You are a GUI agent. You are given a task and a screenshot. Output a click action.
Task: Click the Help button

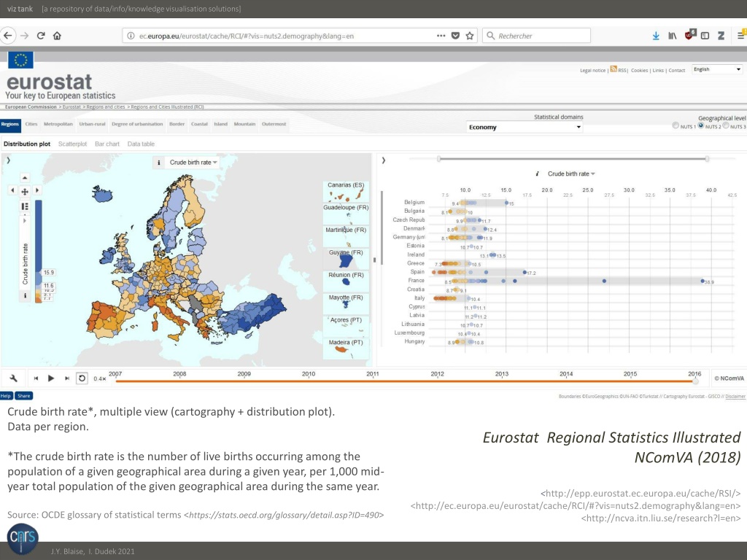tap(6, 396)
